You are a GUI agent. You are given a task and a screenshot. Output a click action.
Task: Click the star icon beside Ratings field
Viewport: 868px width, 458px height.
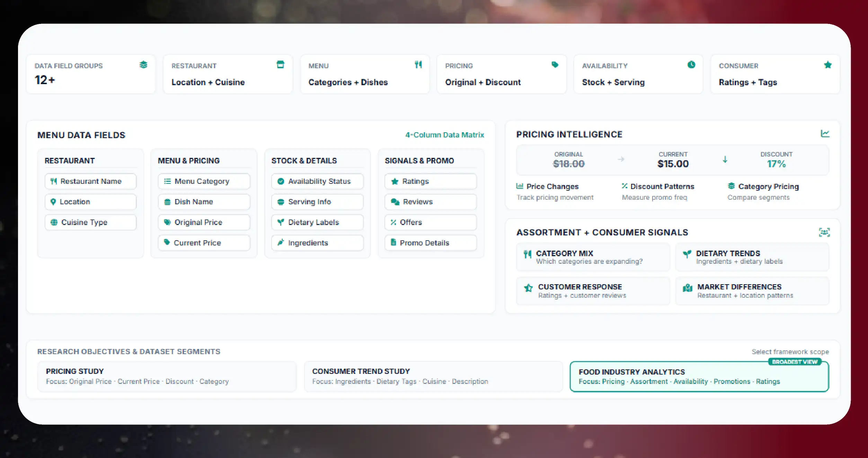point(395,181)
